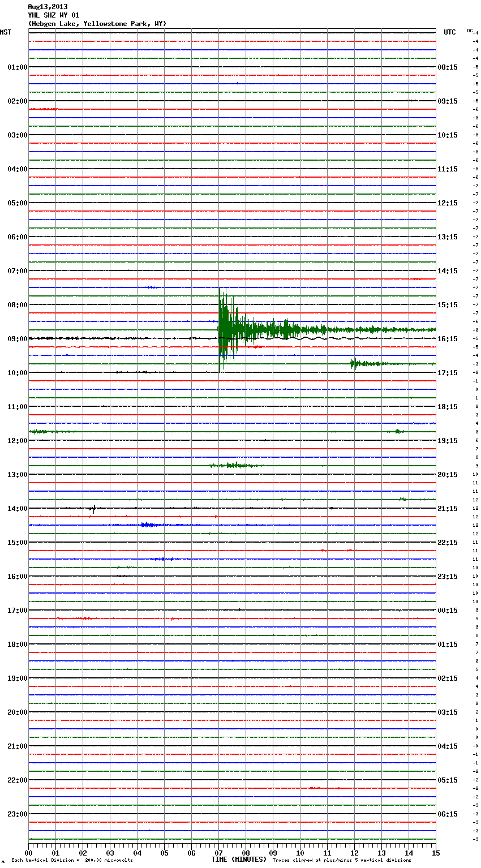
Task: Click minute 15 on the bottom axis
Action: click(x=436, y=853)
